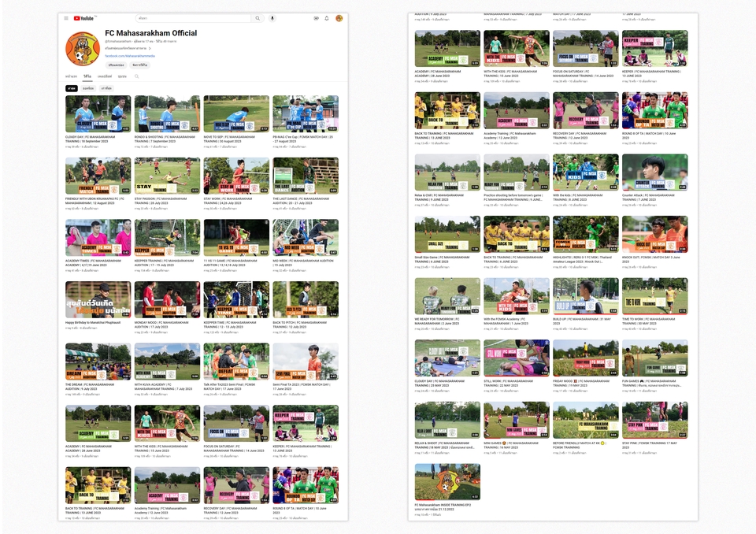The image size is (756, 534).
Task: Start voice search with microphone icon
Action: (272, 18)
